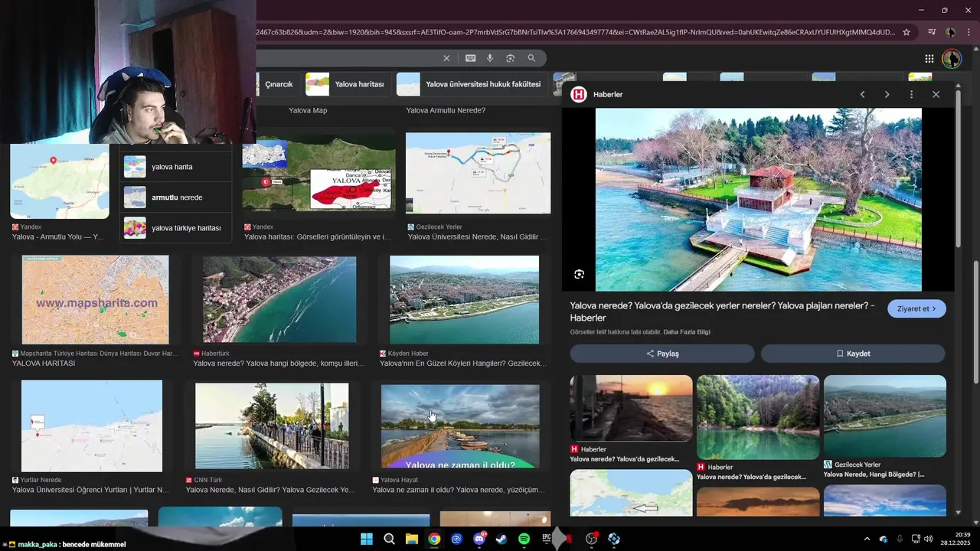Open Yalova Hayat harbor thumbnail
Viewport: 980px width, 551px height.
[460, 425]
